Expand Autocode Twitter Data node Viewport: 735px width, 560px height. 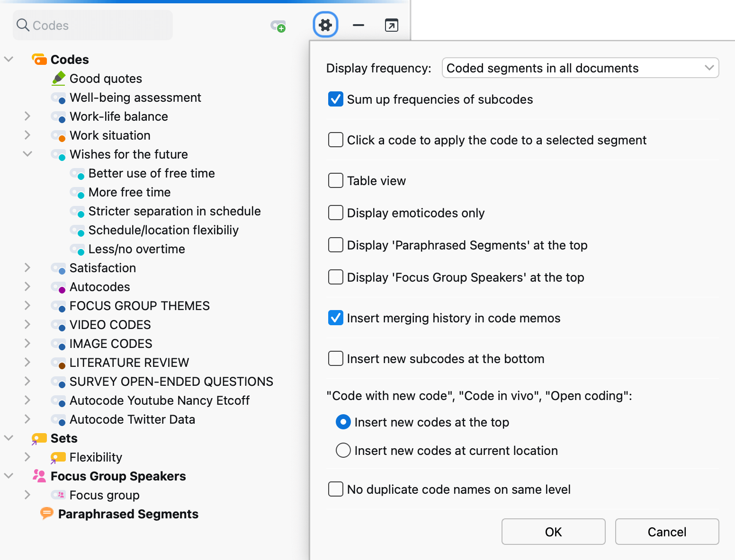tap(27, 419)
